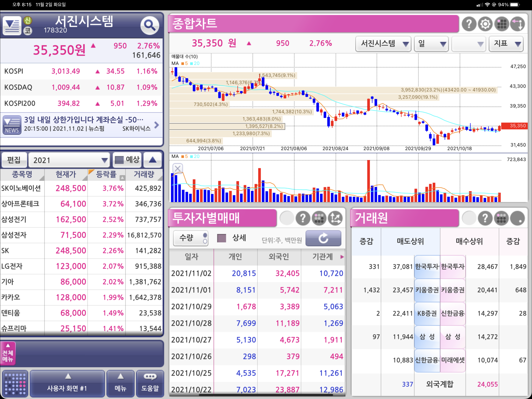Switch the 수량 radio toggle
Image resolution: width=532 pixels, height=399 pixels.
point(190,238)
